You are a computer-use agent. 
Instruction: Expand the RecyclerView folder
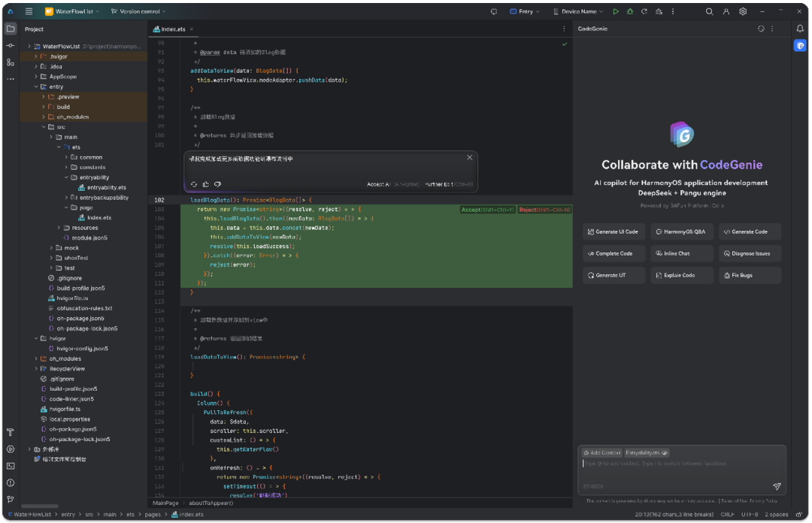[x=36, y=369]
